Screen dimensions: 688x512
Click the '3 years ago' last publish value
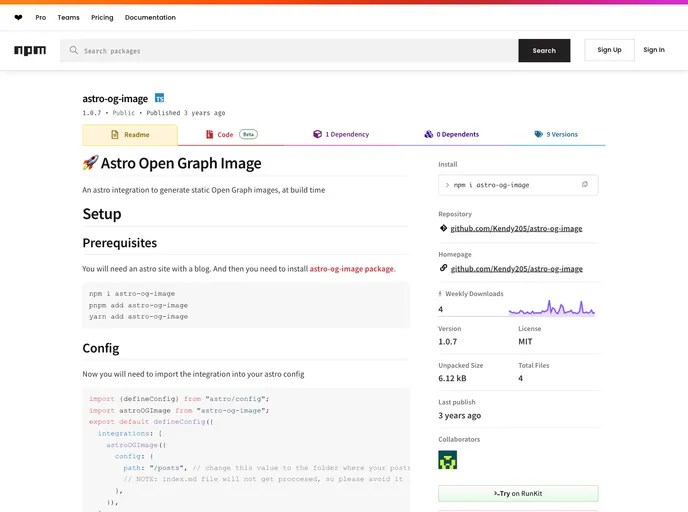[x=459, y=415]
